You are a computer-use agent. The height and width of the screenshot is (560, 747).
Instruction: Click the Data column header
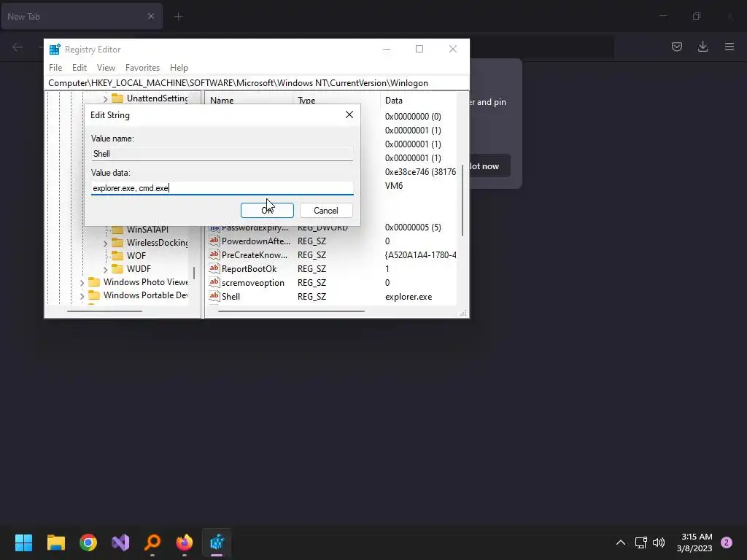393,101
